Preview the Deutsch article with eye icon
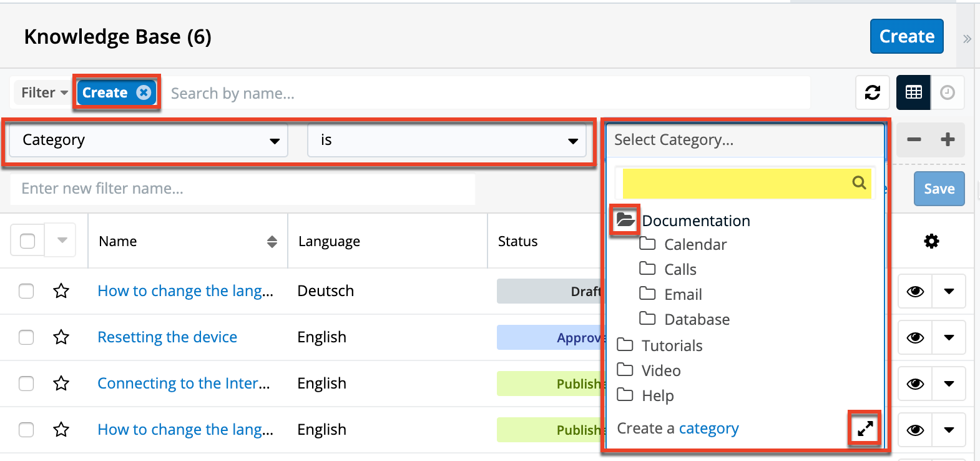980x461 pixels. pos(915,291)
